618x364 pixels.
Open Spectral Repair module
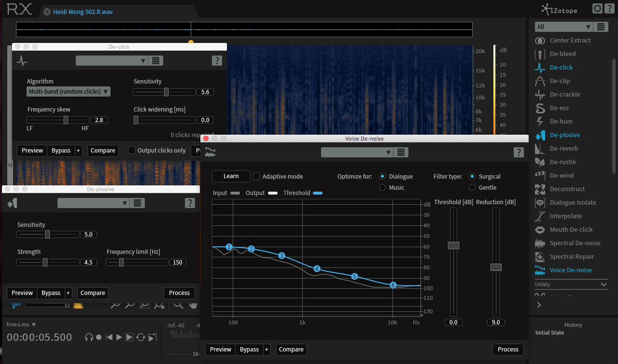pyautogui.click(x=572, y=256)
